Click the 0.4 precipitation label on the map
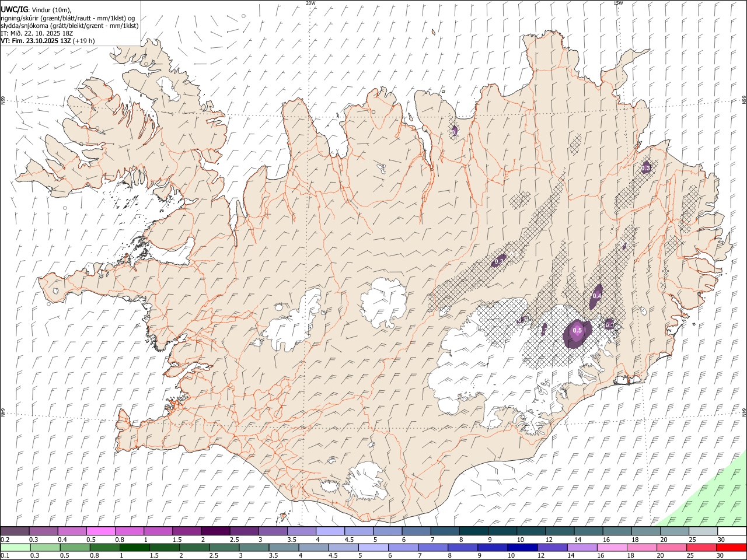The width and height of the screenshot is (747, 560). (x=596, y=296)
